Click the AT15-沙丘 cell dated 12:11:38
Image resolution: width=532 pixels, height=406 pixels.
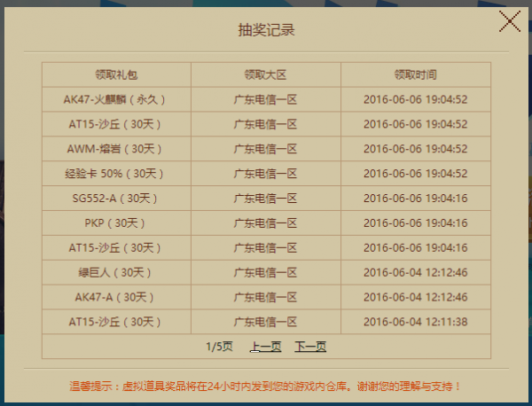point(114,322)
